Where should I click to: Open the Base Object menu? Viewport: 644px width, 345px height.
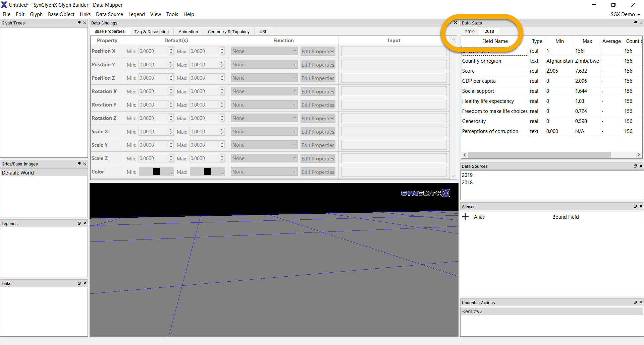pos(61,14)
